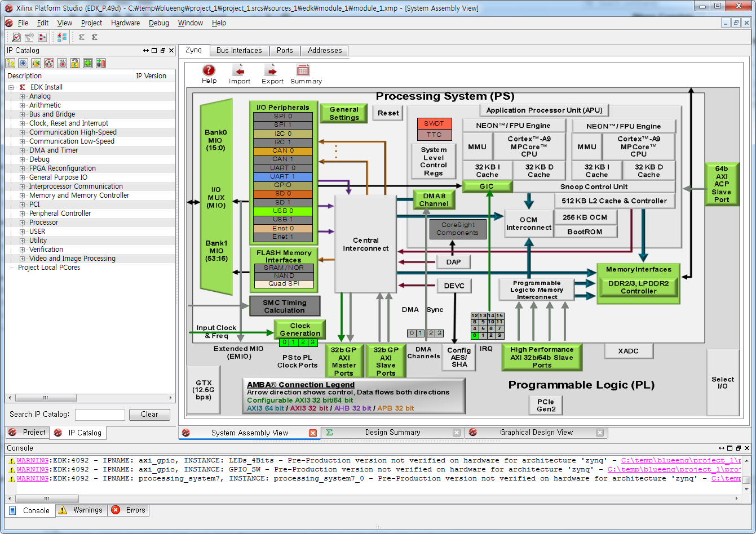756x534 pixels.
Task: Click the first grey sigma toolbar icon
Action: [82, 37]
